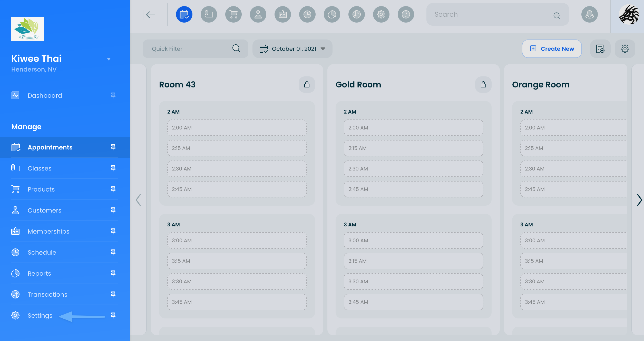The width and height of the screenshot is (644, 341).
Task: Expand the Kiwee Thai location dropdown
Action: coord(109,59)
